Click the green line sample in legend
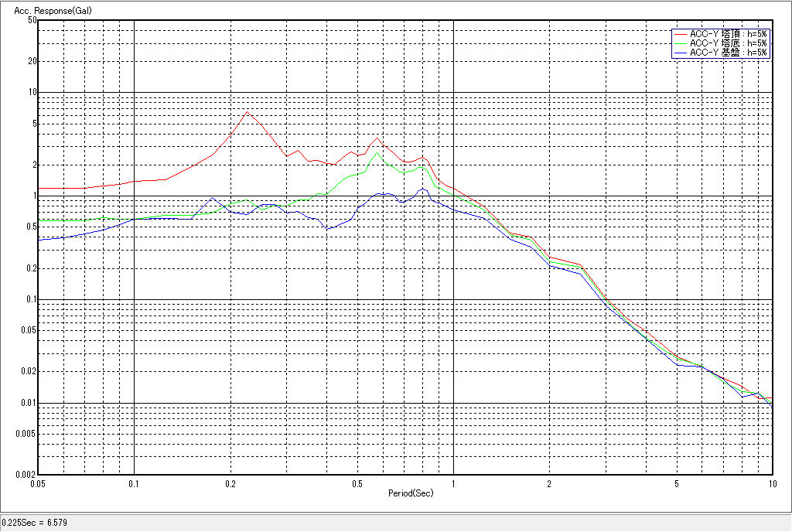The height and width of the screenshot is (532, 792). point(680,43)
